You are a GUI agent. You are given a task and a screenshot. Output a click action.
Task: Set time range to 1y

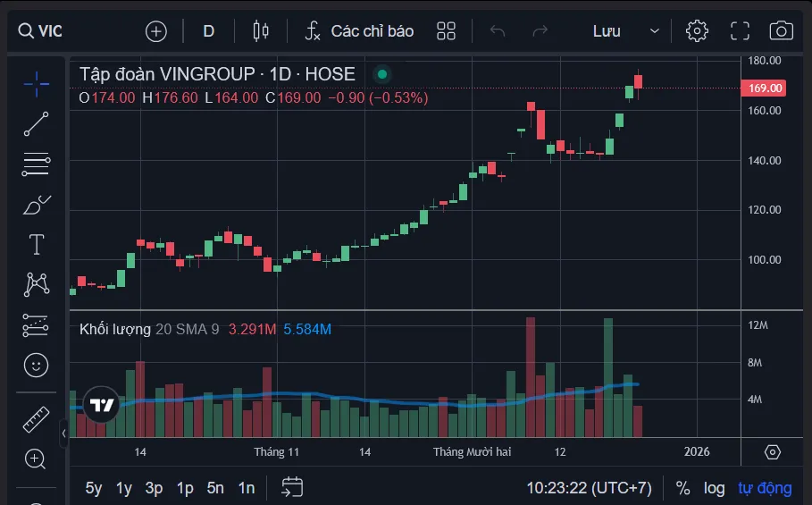[124, 488]
